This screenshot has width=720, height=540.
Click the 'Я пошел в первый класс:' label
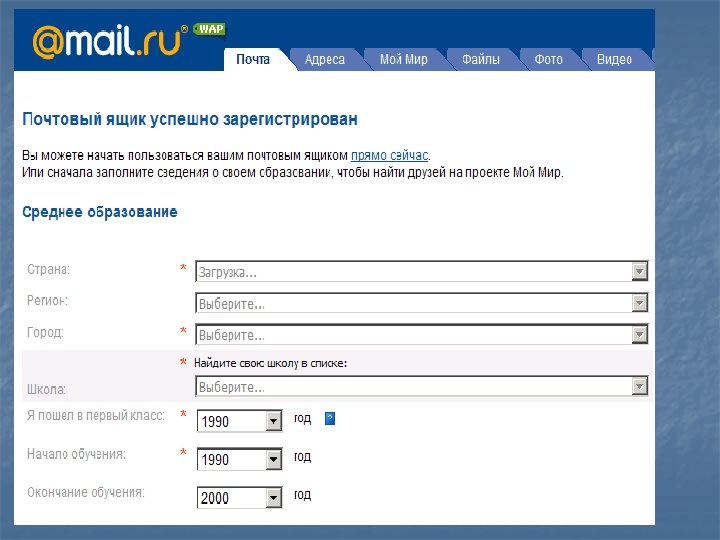pyautogui.click(x=96, y=416)
